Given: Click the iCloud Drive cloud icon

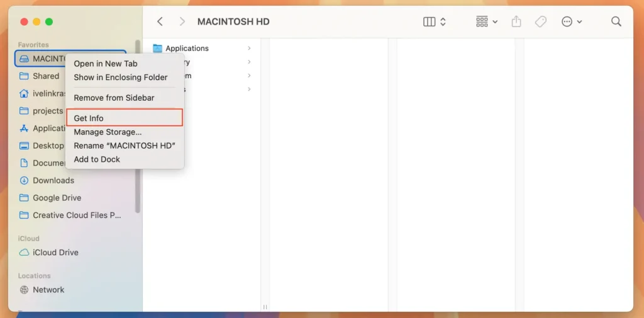Looking at the screenshot, I should (x=25, y=252).
